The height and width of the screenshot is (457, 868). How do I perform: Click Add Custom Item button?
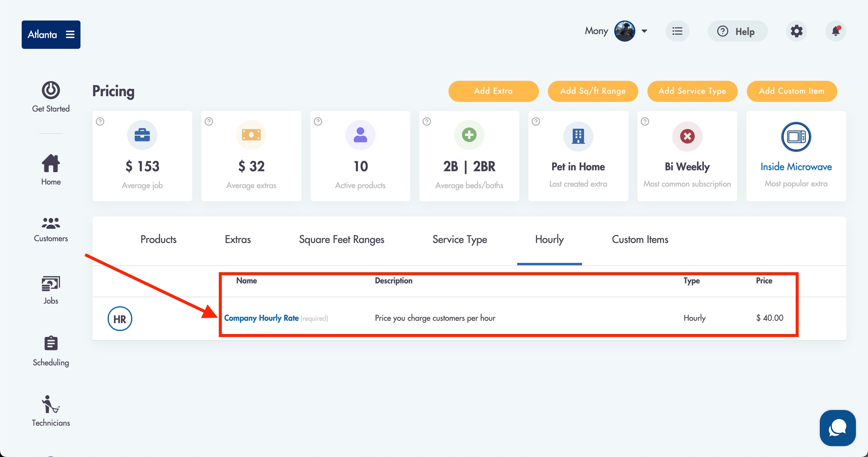791,91
